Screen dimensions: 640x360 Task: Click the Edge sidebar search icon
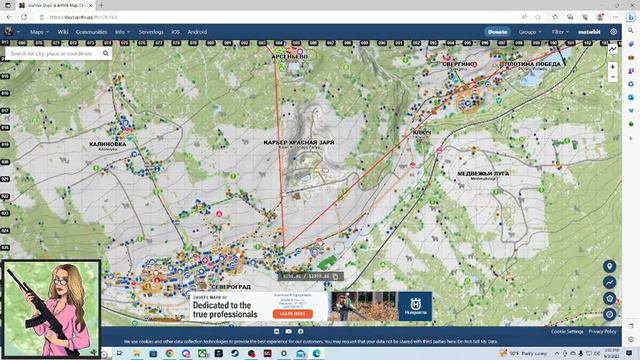[631, 31]
